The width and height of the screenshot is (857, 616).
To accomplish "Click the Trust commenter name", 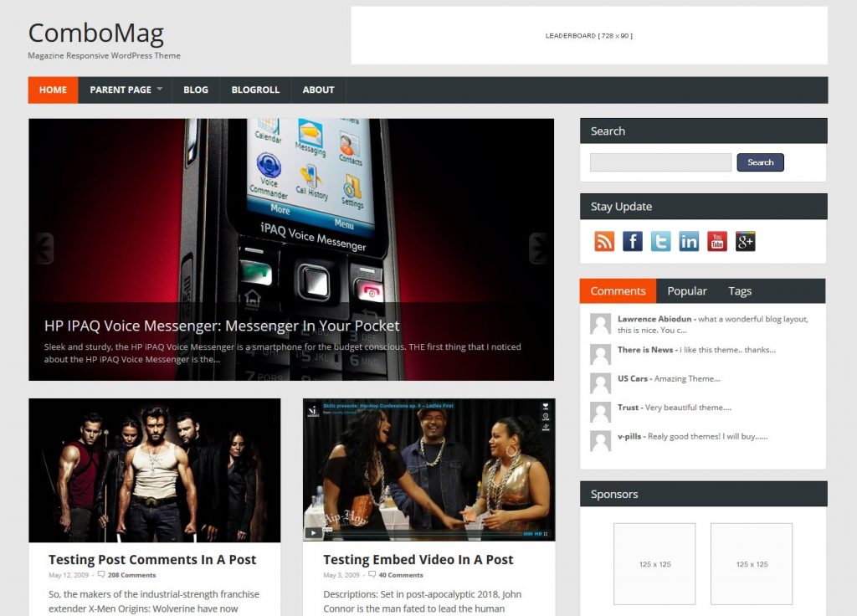I will [628, 408].
